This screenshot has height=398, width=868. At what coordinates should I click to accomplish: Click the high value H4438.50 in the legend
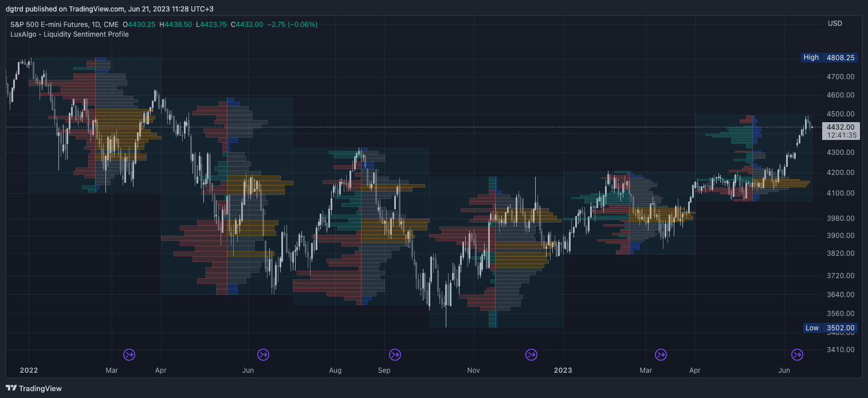[175, 24]
